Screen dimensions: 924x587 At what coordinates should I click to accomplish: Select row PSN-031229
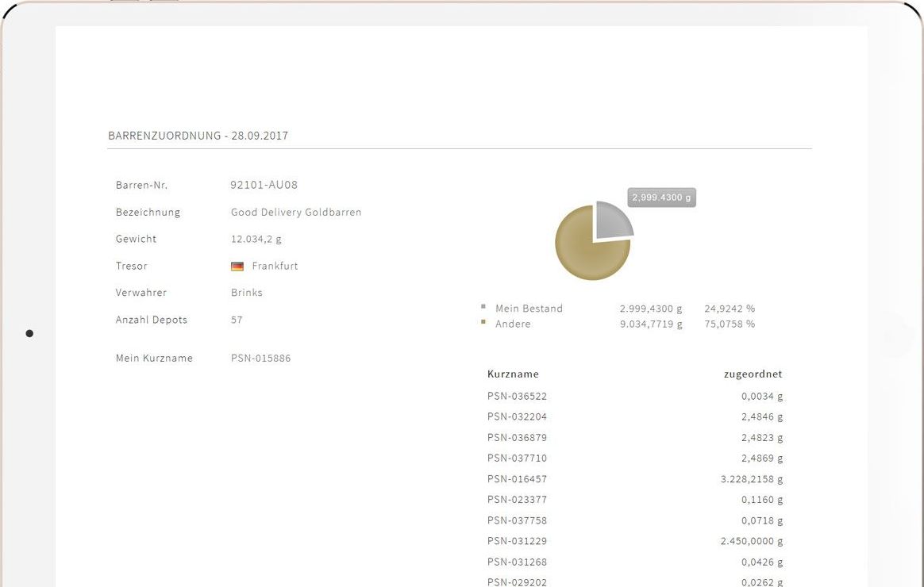click(635, 541)
